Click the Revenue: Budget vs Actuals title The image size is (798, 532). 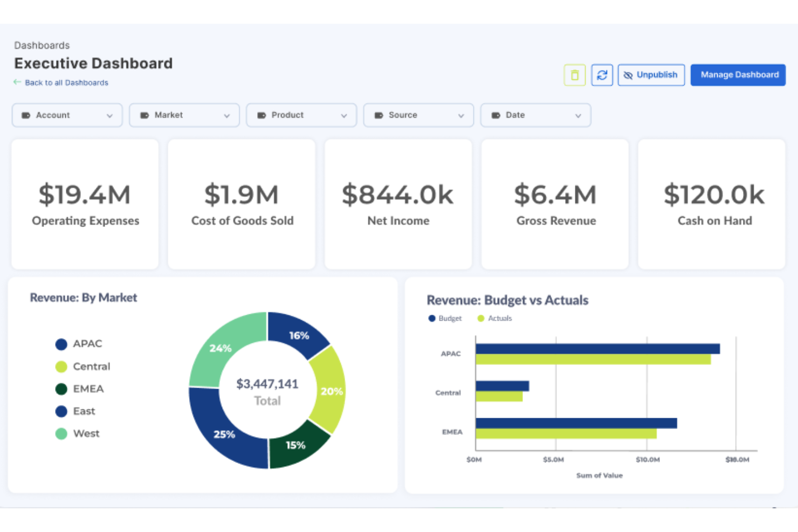(507, 300)
